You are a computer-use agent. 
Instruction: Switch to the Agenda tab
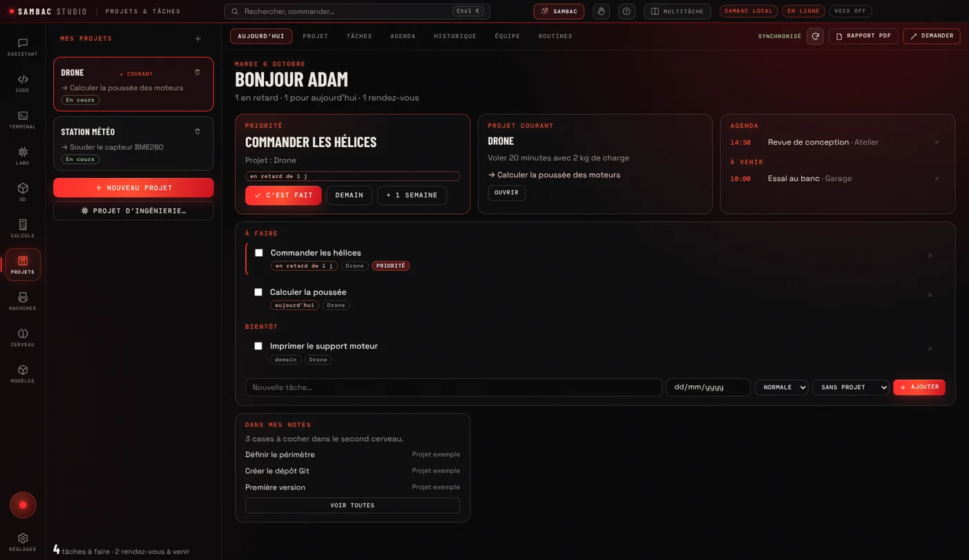point(403,36)
